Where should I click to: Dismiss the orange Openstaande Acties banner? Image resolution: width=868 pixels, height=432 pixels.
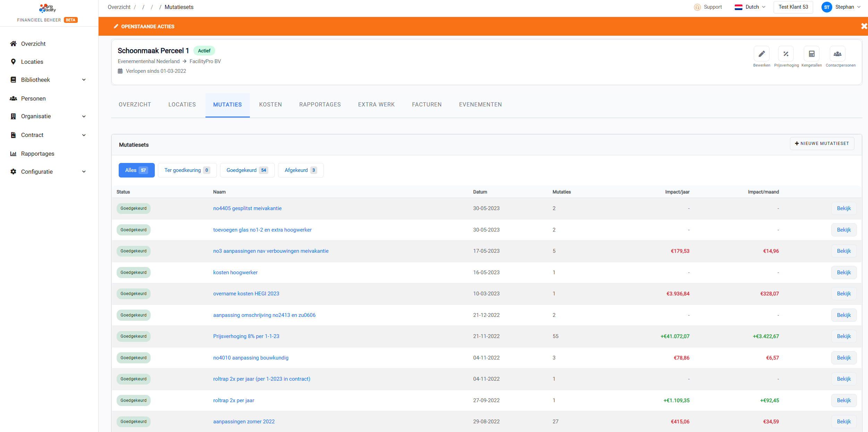coord(863,26)
